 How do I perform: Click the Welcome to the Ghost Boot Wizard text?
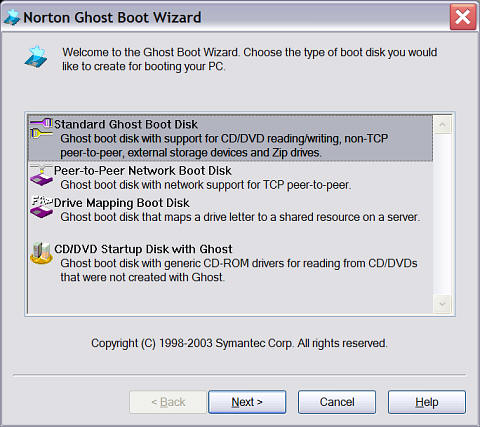tap(250, 59)
